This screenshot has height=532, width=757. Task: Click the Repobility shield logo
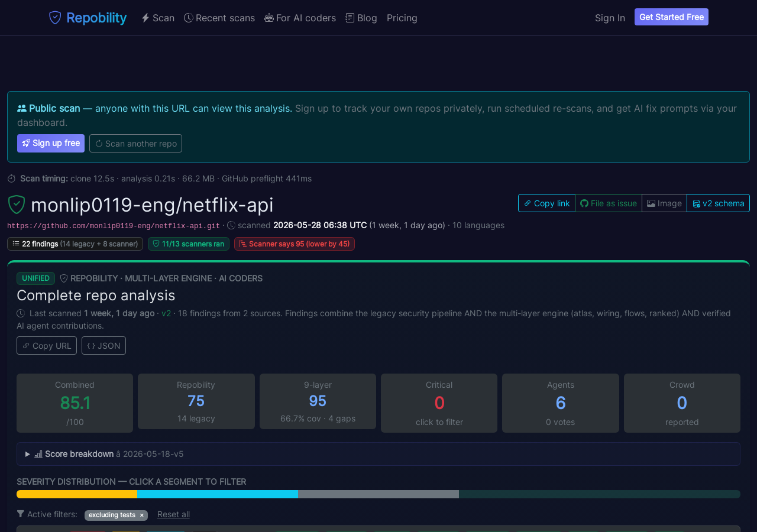(55, 18)
